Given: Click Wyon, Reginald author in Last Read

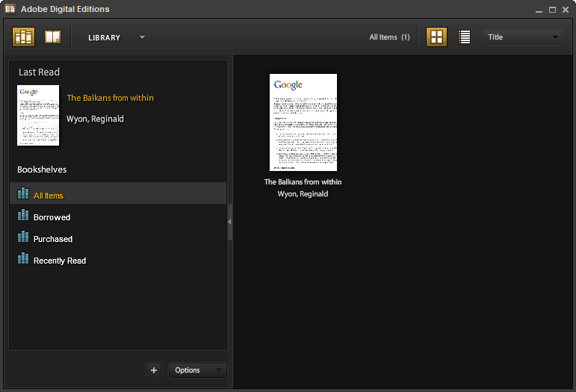Looking at the screenshot, I should 95,119.
